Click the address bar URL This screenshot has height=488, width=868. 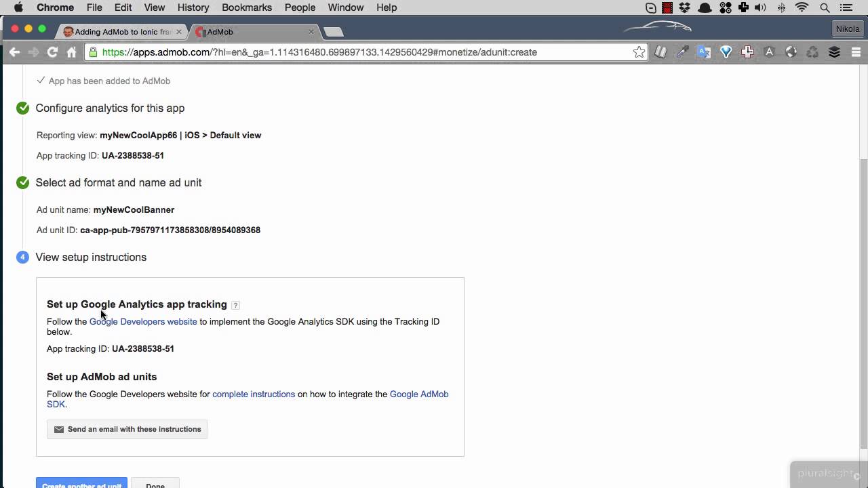click(x=319, y=52)
